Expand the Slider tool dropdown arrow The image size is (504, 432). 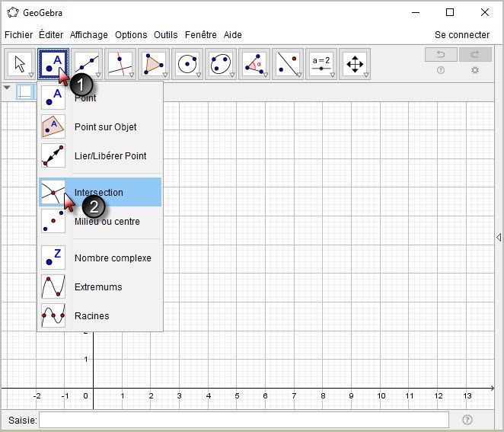click(x=333, y=75)
